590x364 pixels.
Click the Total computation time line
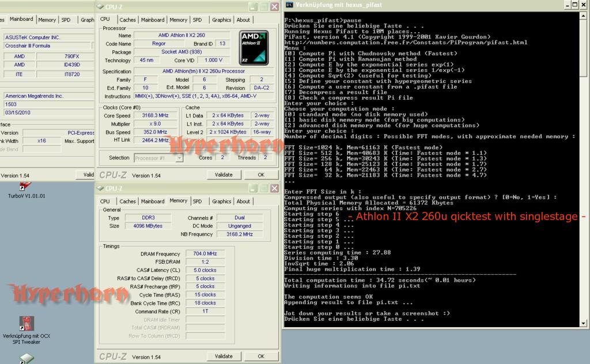point(380,280)
